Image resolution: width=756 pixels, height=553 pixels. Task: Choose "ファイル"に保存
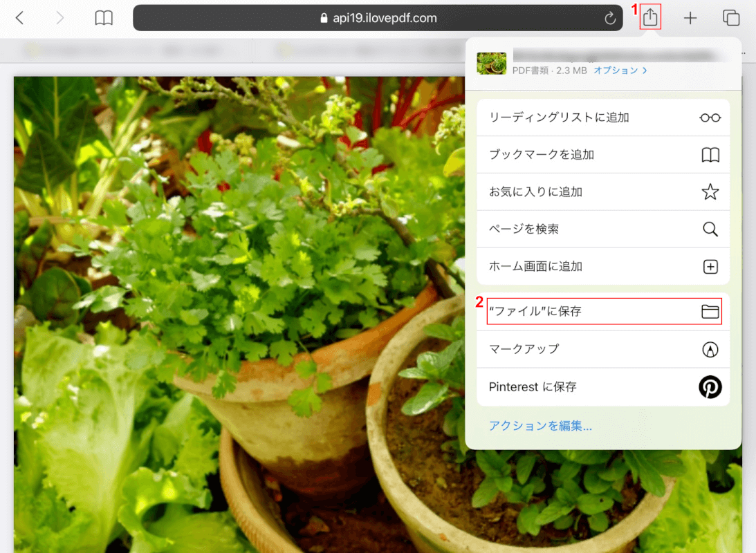click(x=602, y=311)
